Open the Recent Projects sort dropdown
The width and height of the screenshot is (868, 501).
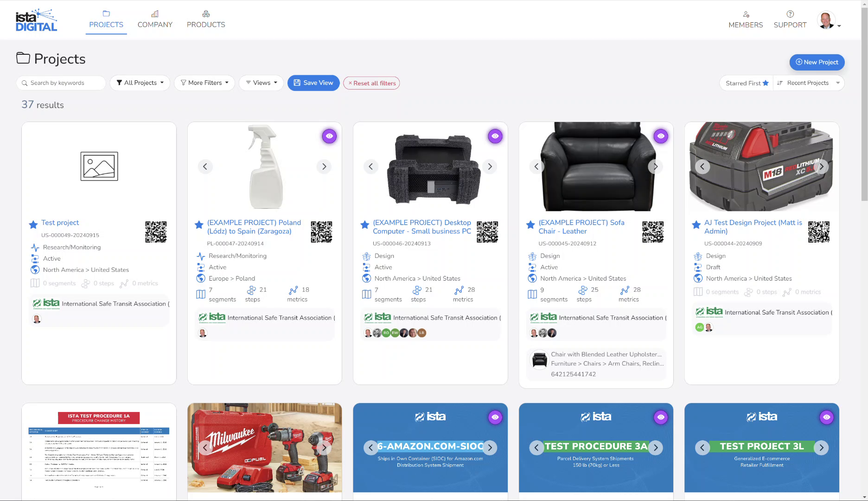(809, 83)
